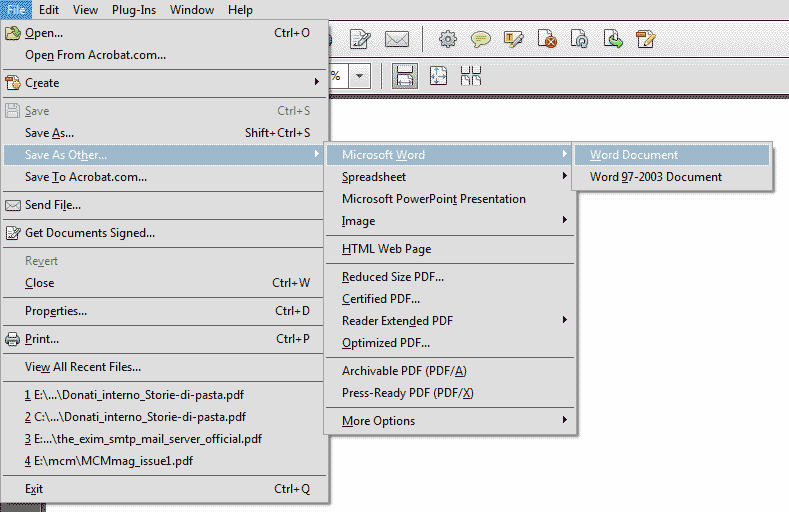Expand the More Options submenu arrow
This screenshot has width=789, height=512.
[565, 419]
